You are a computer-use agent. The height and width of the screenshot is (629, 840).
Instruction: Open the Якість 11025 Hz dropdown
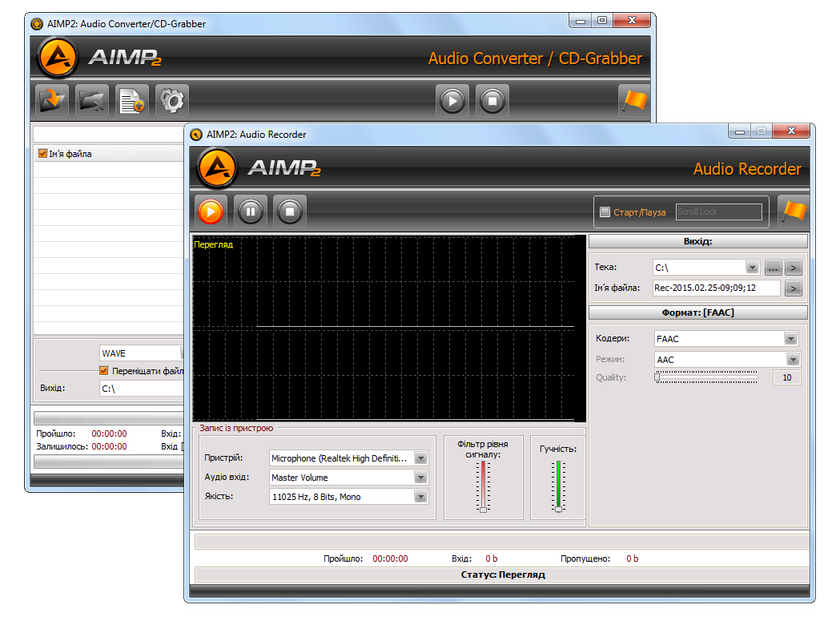(x=420, y=497)
